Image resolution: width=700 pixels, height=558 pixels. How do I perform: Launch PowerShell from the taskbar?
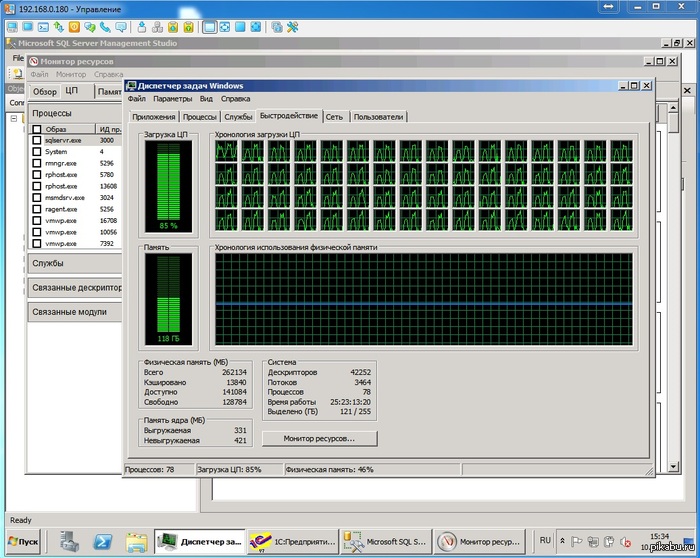pos(103,541)
